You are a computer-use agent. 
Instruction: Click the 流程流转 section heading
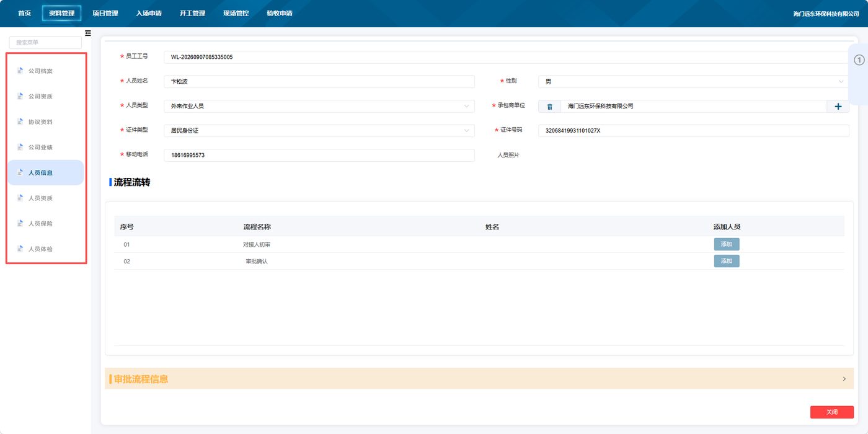pos(132,182)
